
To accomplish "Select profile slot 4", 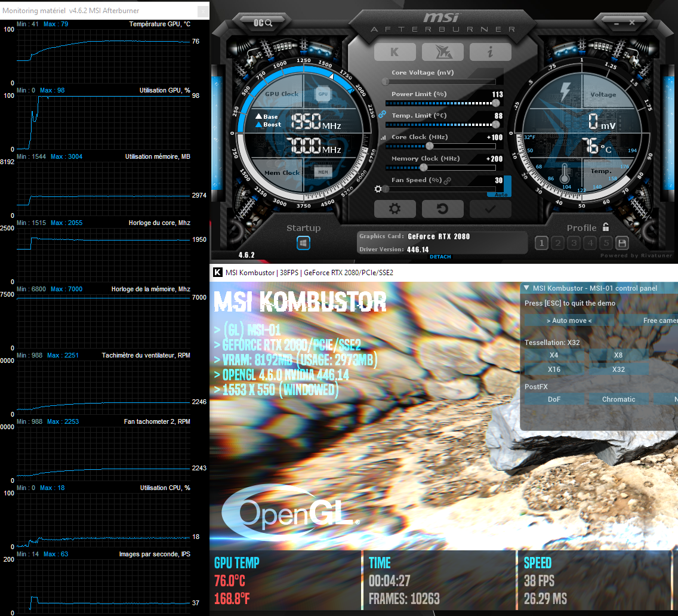I will (x=590, y=243).
